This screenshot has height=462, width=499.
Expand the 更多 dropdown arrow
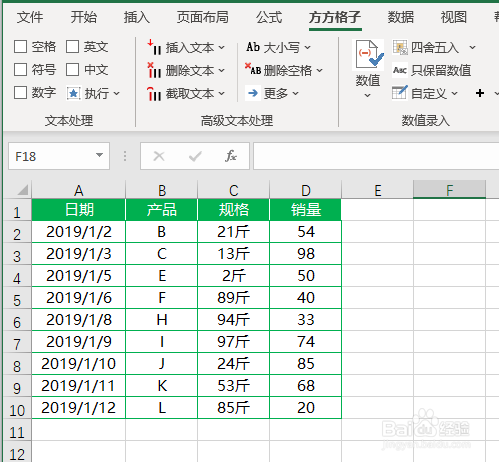tap(296, 94)
